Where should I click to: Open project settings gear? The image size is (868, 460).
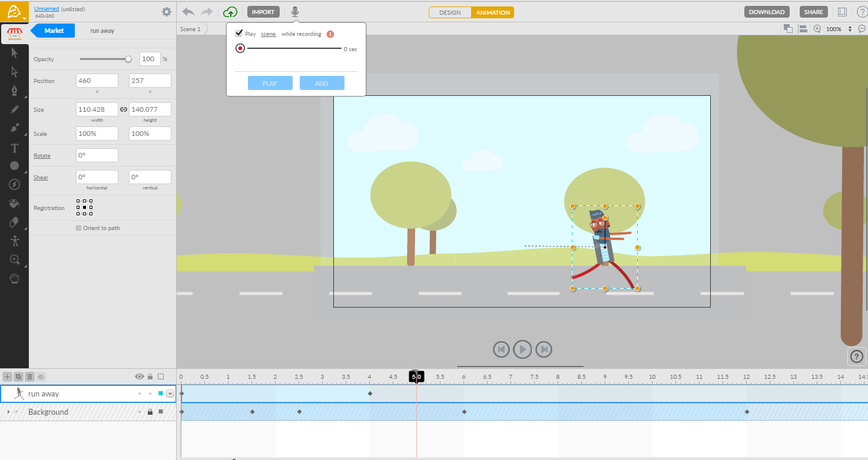click(x=167, y=12)
